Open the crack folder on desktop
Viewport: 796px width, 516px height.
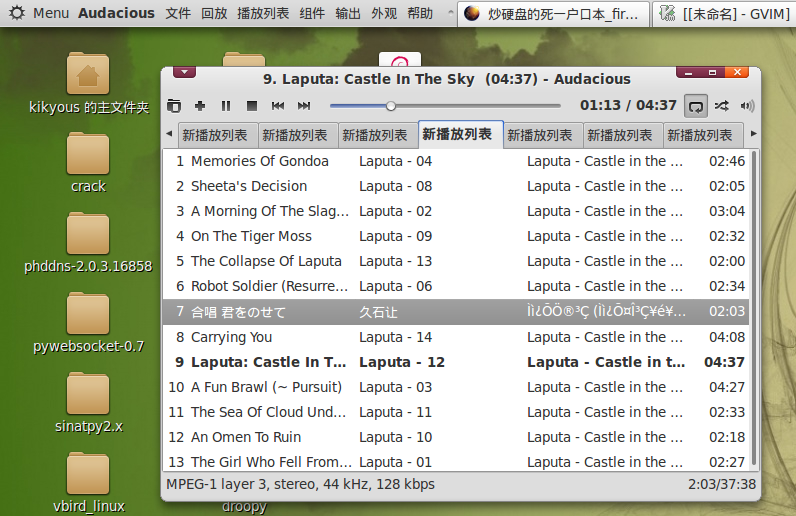tap(88, 163)
